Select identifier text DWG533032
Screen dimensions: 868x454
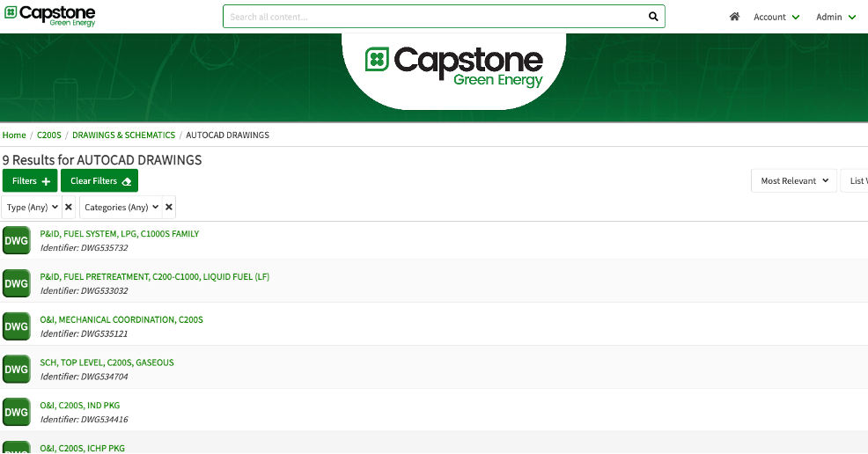coord(104,291)
